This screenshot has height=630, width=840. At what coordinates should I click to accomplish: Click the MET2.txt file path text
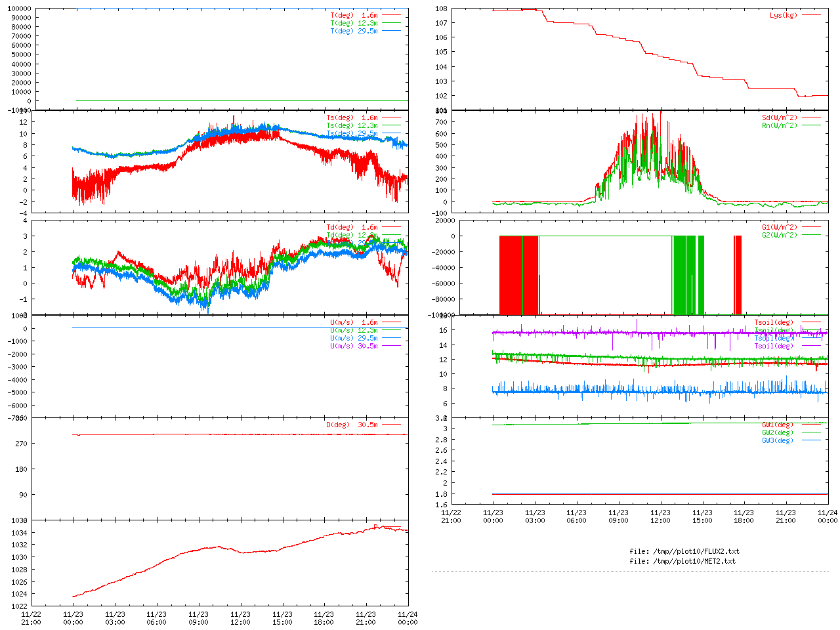point(682,561)
